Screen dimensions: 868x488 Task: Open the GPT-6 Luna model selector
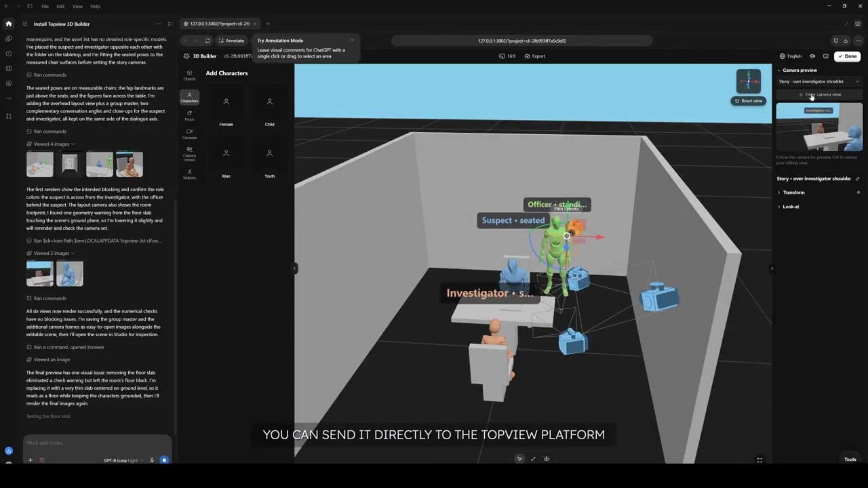[x=123, y=460]
